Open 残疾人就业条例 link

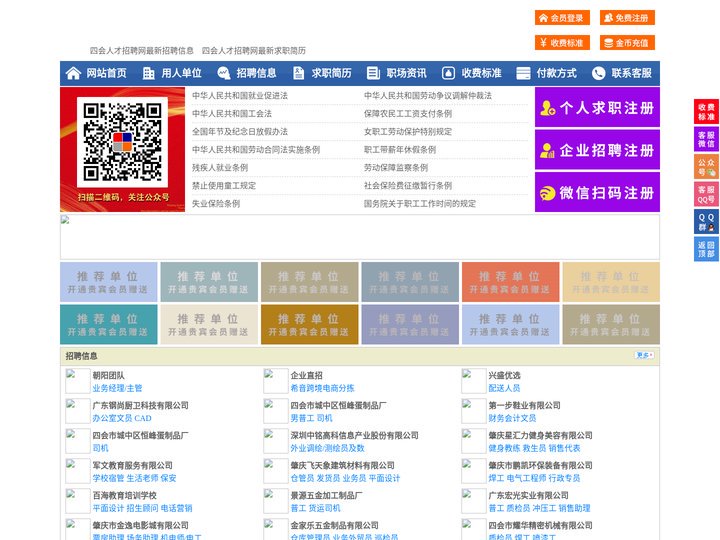coord(220,168)
